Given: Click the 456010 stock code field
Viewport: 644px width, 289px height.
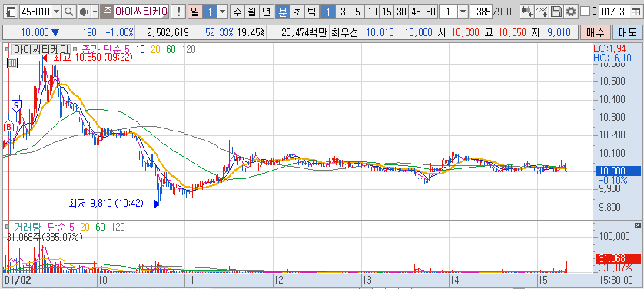Looking at the screenshot, I should [x=35, y=12].
